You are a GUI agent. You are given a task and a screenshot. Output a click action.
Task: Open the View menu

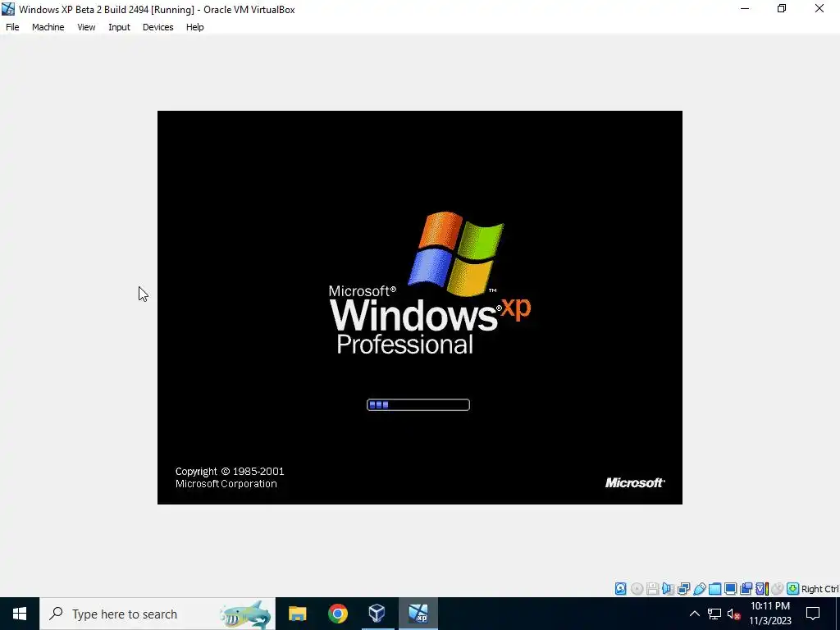click(x=86, y=27)
